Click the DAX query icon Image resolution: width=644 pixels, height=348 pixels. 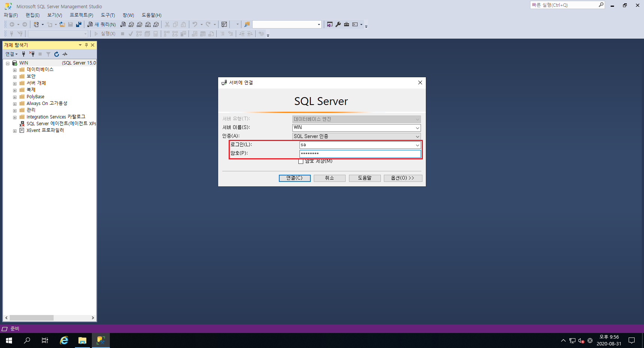pos(156,24)
